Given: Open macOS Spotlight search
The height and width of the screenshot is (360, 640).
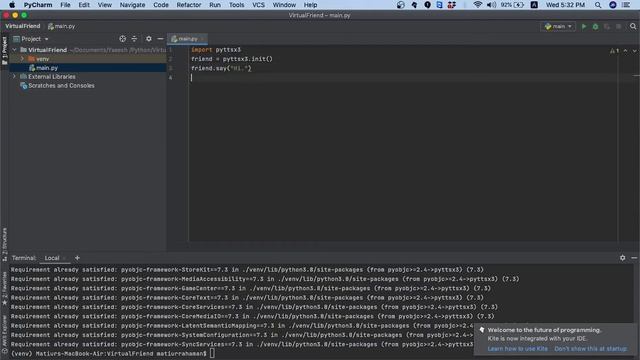Looking at the screenshot, I should click(598, 5).
